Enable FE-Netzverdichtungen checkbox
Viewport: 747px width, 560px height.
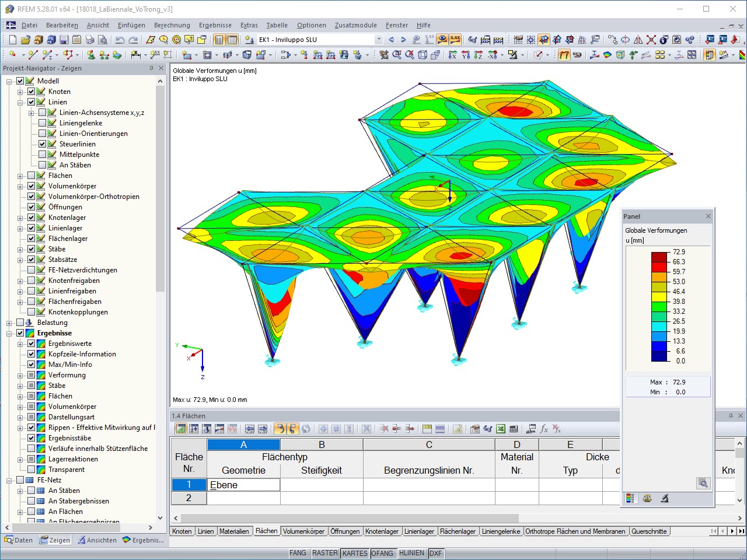(32, 270)
